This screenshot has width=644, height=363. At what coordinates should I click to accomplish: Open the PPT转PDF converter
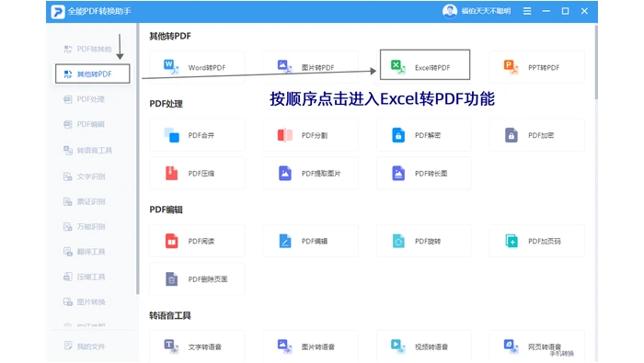click(536, 67)
